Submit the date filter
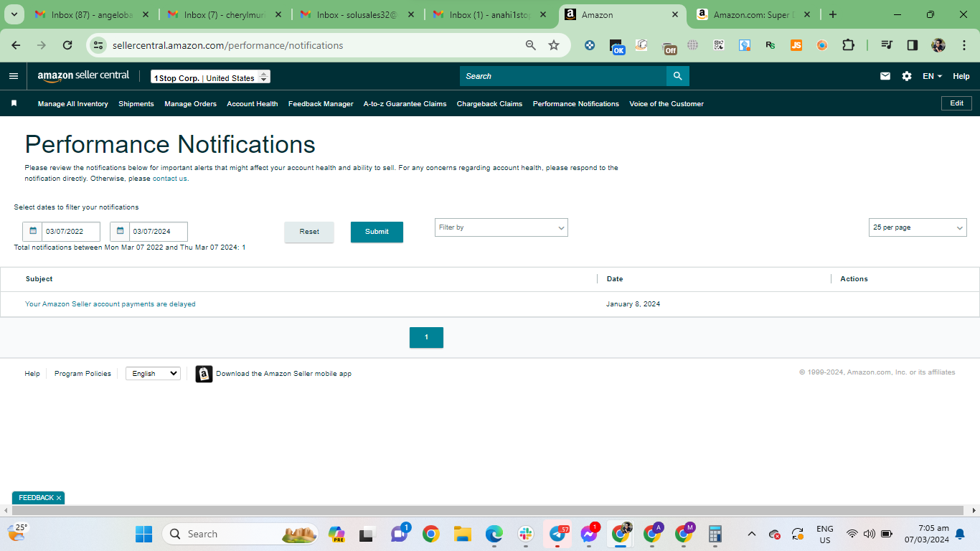The width and height of the screenshot is (980, 551). pos(377,232)
